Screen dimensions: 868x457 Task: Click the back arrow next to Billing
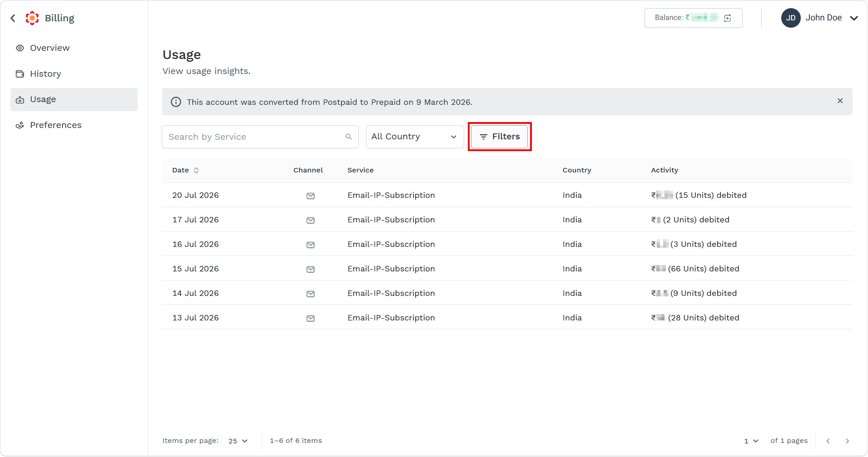click(x=13, y=18)
